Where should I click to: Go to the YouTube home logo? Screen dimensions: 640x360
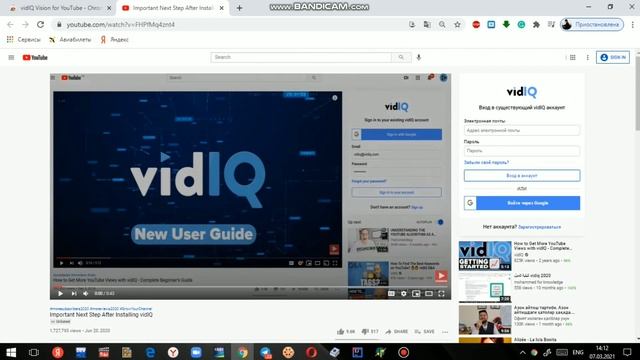point(35,58)
